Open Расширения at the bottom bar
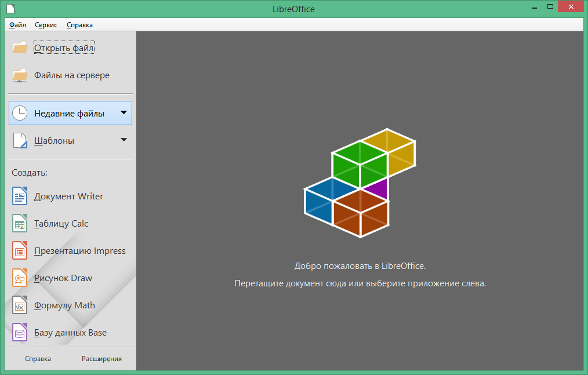The image size is (588, 375). click(x=103, y=358)
